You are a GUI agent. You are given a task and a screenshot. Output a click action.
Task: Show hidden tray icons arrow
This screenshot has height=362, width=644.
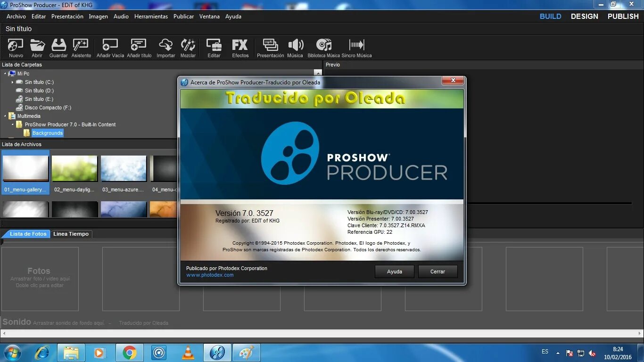click(x=558, y=353)
